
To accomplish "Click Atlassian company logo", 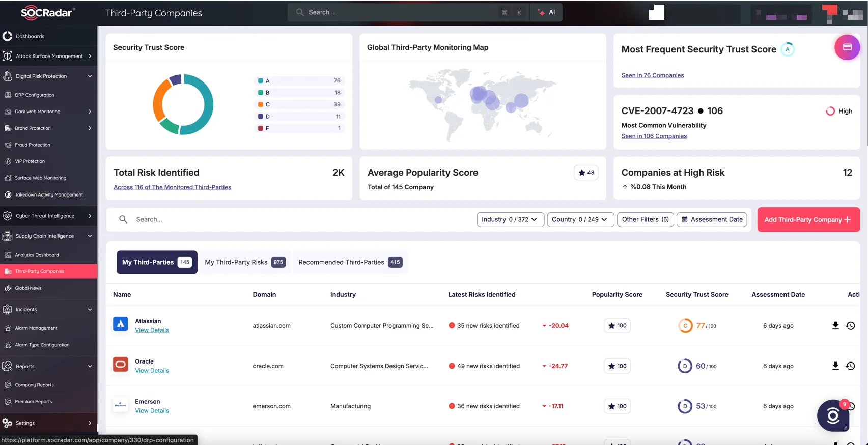I will click(120, 324).
